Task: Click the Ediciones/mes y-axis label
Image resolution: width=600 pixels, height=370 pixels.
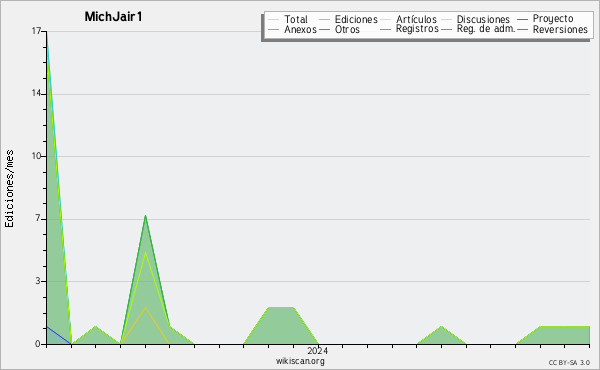Action: (x=9, y=189)
